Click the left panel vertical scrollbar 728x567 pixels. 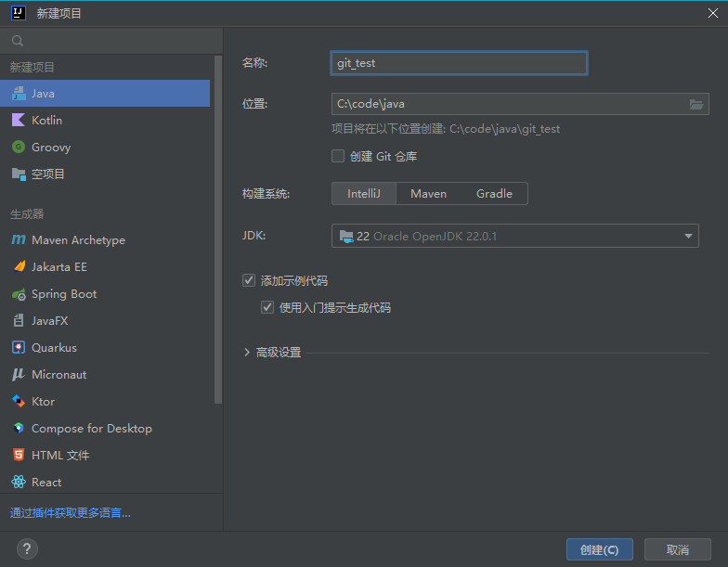[x=217, y=230]
